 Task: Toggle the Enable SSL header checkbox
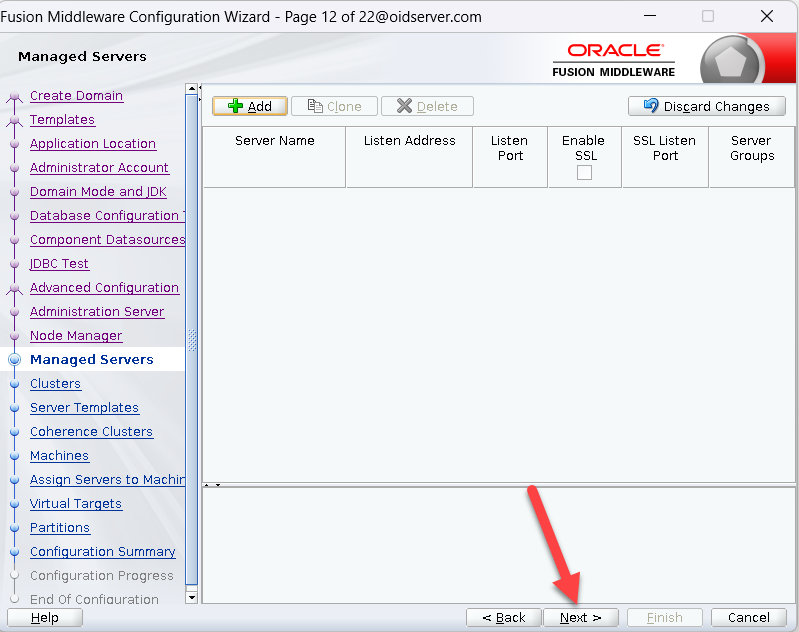tap(584, 172)
